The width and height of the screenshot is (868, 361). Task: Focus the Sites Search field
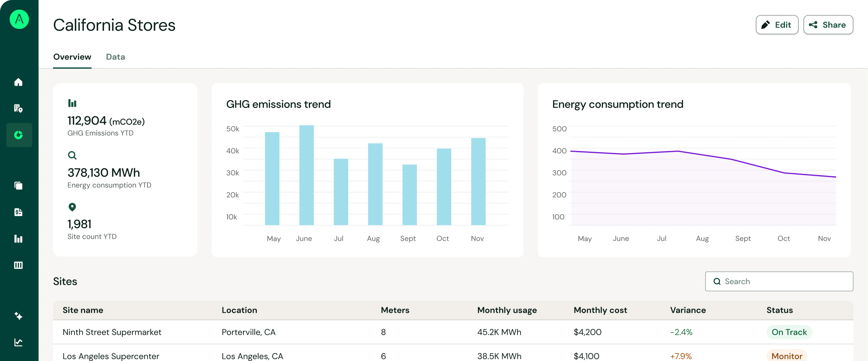779,282
